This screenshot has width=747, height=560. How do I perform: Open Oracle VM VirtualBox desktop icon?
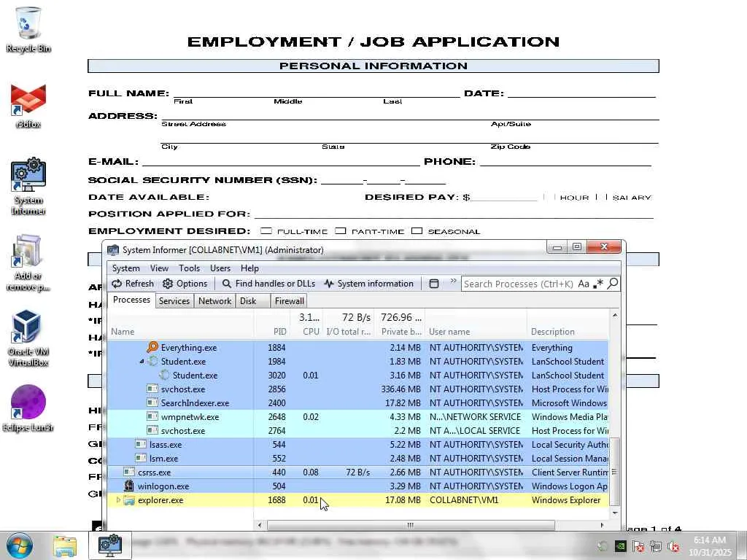pos(28,338)
